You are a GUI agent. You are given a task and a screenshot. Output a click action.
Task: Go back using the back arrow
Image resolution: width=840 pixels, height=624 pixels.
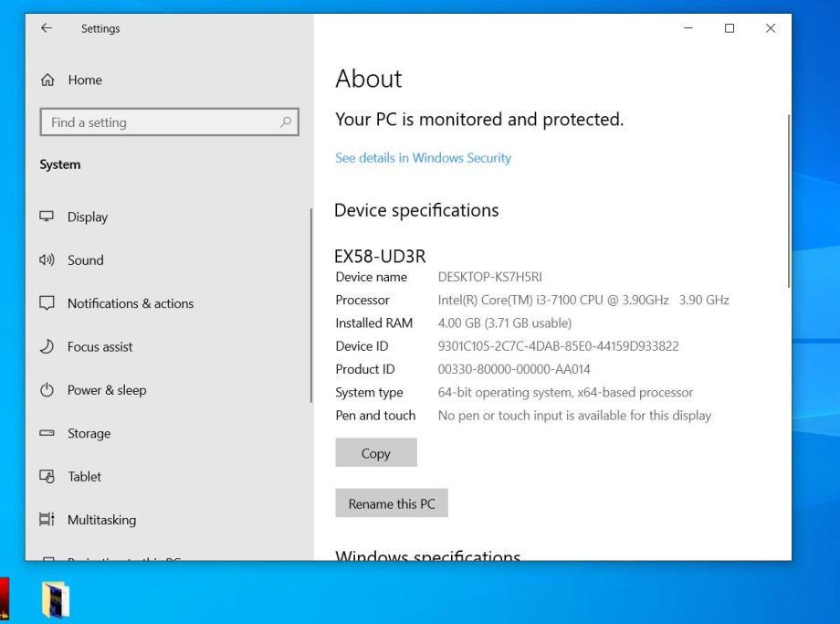47,28
